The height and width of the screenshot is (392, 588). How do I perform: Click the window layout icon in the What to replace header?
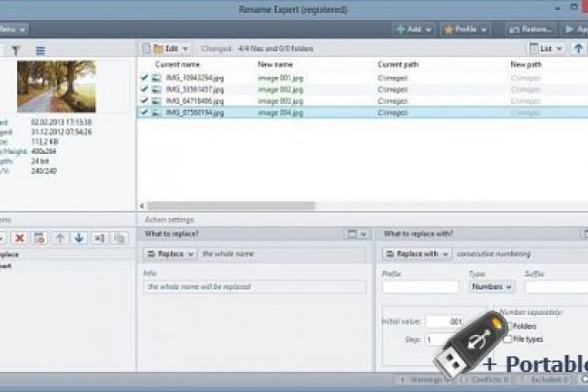click(352, 234)
